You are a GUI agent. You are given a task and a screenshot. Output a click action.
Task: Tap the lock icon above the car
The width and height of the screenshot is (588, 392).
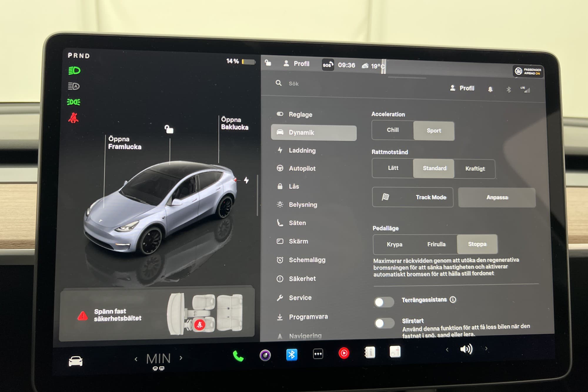pos(169,129)
